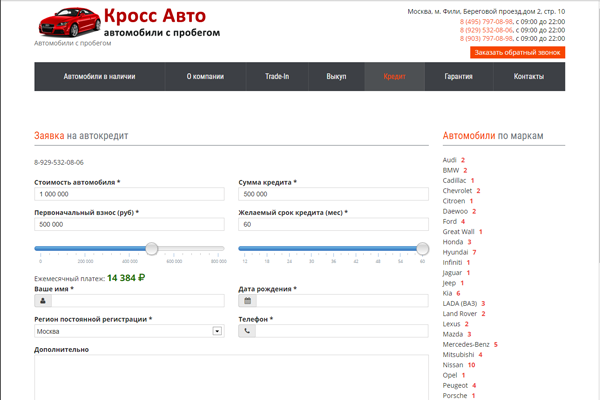Screen dimensions: 600x400
Task: Click the red car logo
Action: tap(67, 22)
